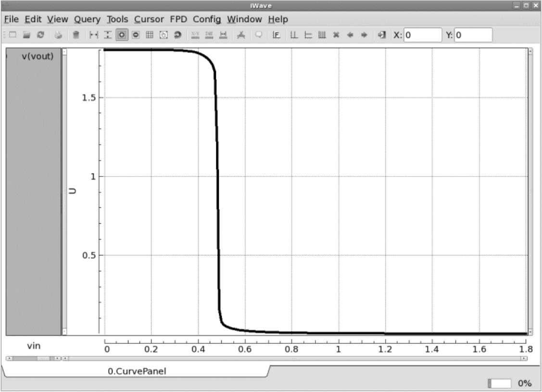Click the undo zoom arrow icon
The image size is (542, 392).
pos(177,35)
